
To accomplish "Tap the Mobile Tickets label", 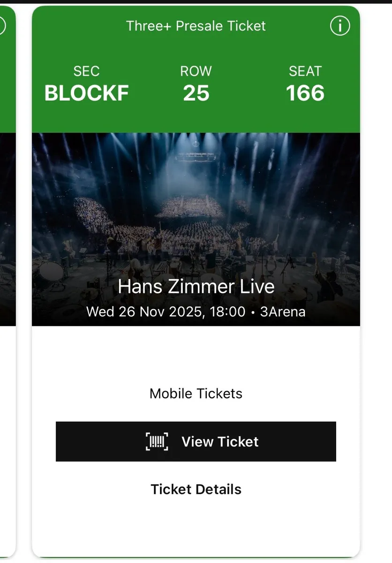I will click(196, 394).
